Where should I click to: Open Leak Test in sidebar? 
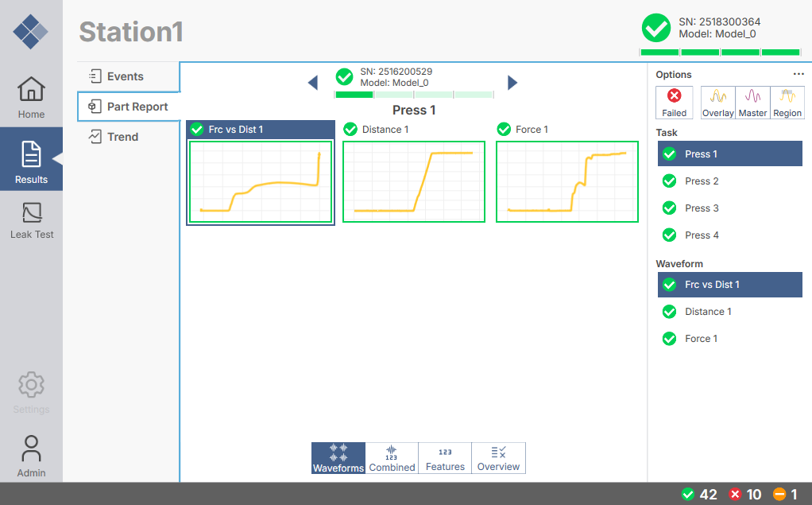coord(31,221)
